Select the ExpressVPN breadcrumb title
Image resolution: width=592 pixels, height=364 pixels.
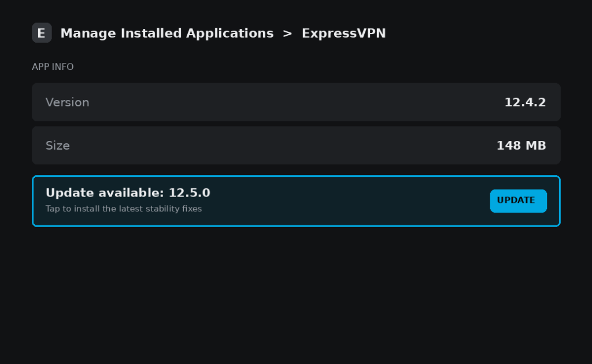click(x=343, y=33)
